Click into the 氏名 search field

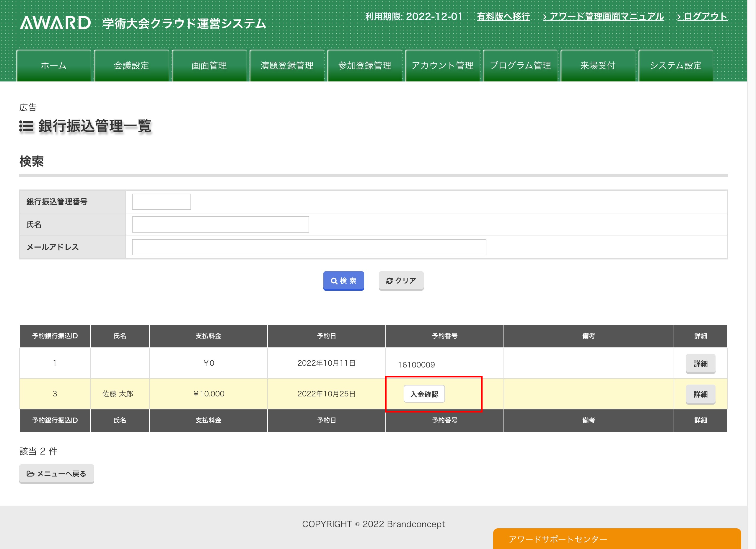point(220,225)
